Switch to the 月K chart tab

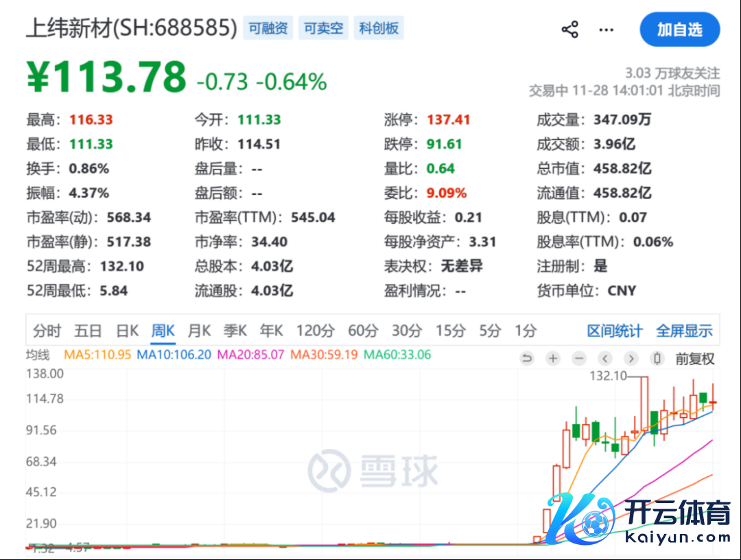(199, 331)
